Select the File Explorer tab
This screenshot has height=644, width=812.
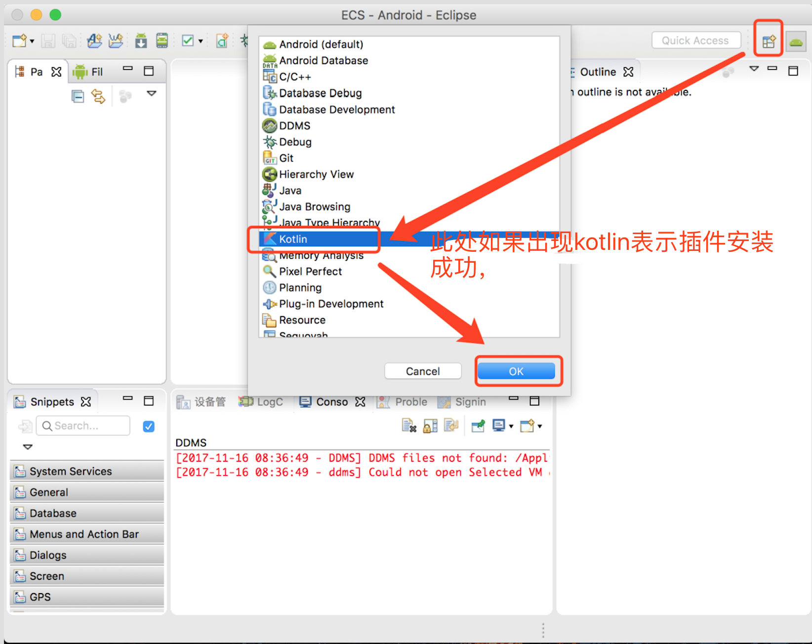(x=87, y=72)
